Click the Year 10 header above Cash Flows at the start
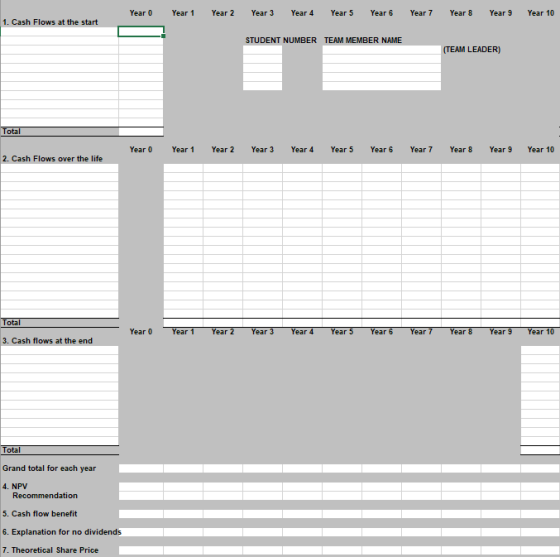The height and width of the screenshot is (557, 560). [x=541, y=13]
